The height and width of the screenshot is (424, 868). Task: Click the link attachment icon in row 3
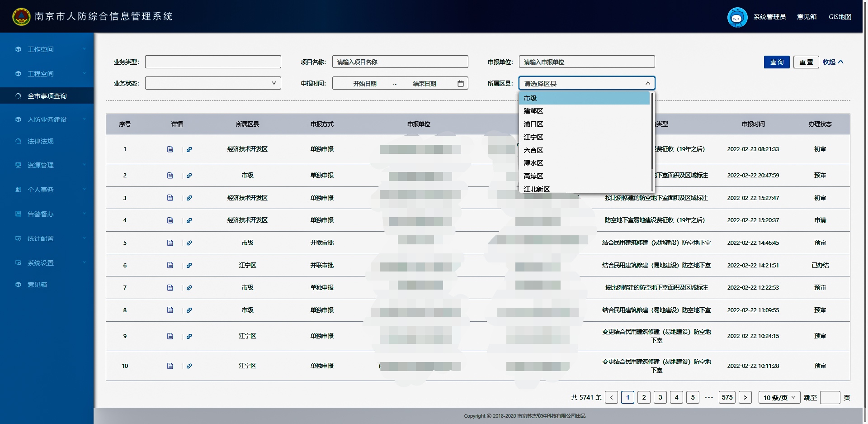pos(189,198)
